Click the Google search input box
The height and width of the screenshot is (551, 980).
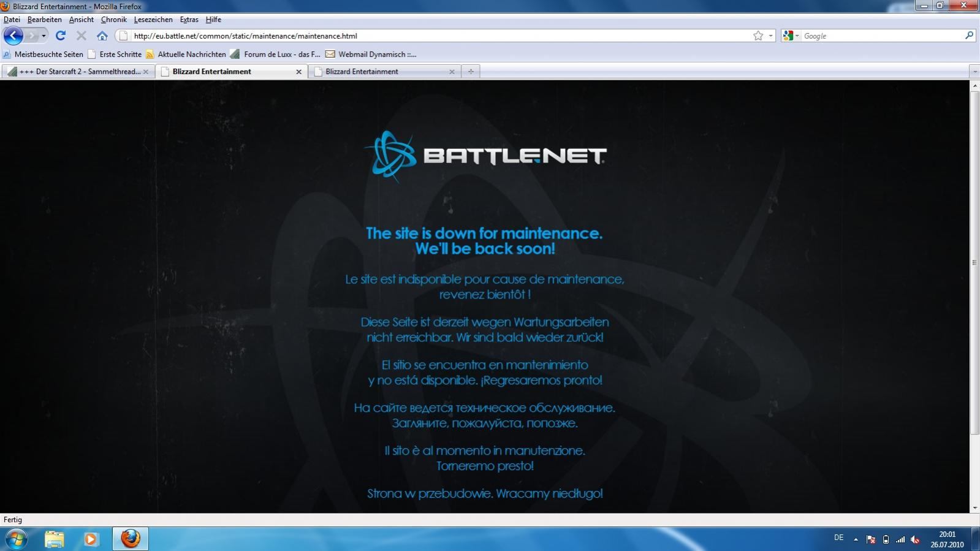pos(883,36)
